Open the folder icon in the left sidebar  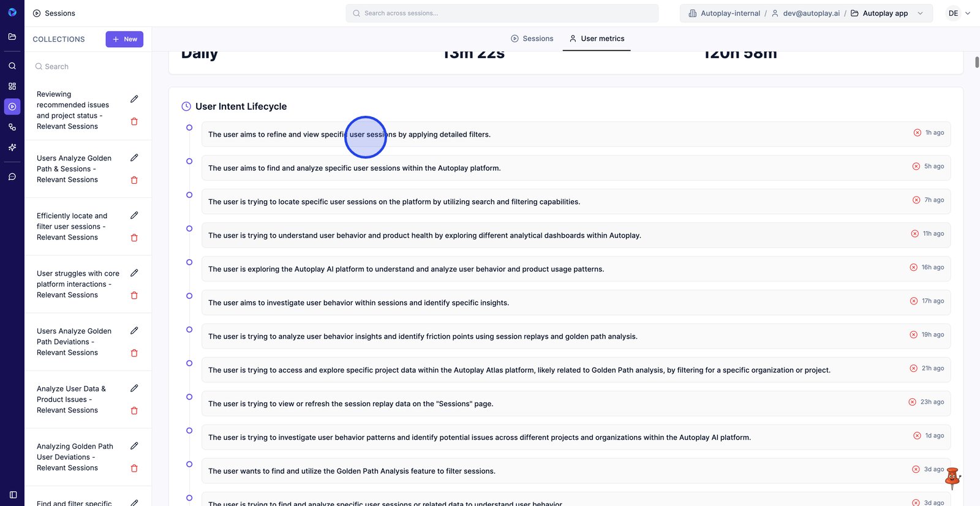click(12, 37)
